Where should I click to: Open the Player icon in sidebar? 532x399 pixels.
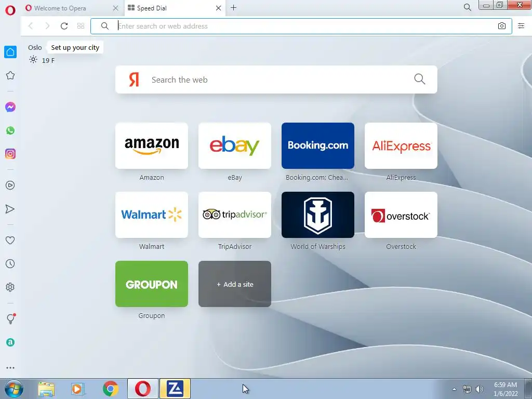10,185
